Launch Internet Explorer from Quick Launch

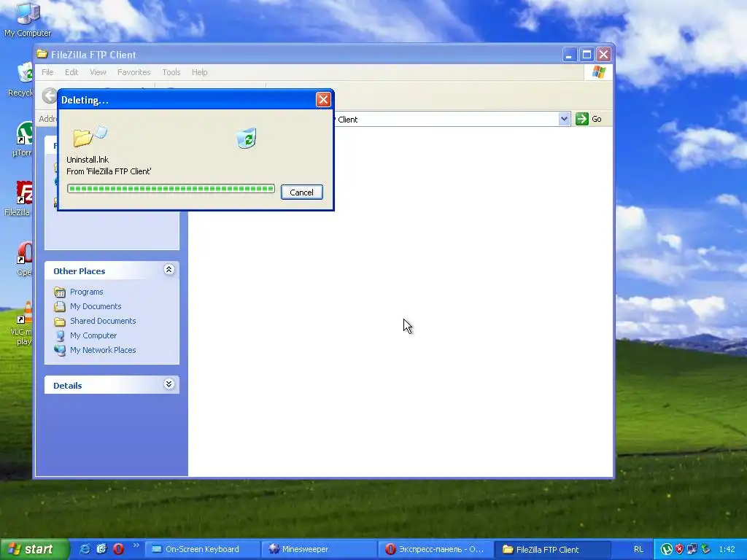click(x=85, y=549)
